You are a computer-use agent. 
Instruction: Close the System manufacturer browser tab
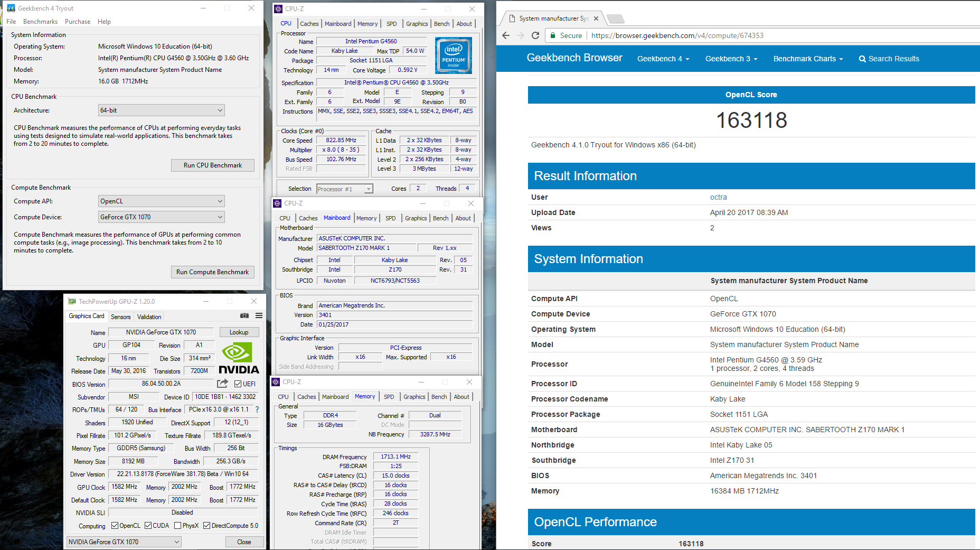[x=596, y=18]
